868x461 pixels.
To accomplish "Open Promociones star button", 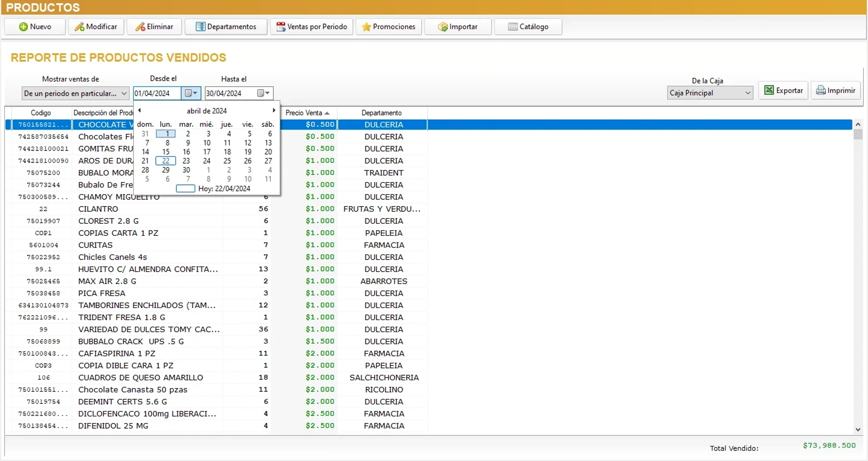I will (x=388, y=27).
